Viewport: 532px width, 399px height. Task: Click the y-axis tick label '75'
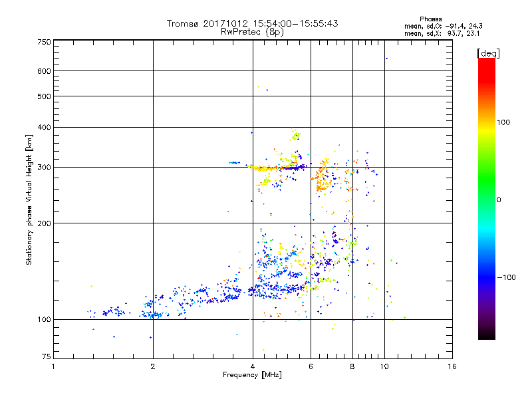(x=47, y=356)
